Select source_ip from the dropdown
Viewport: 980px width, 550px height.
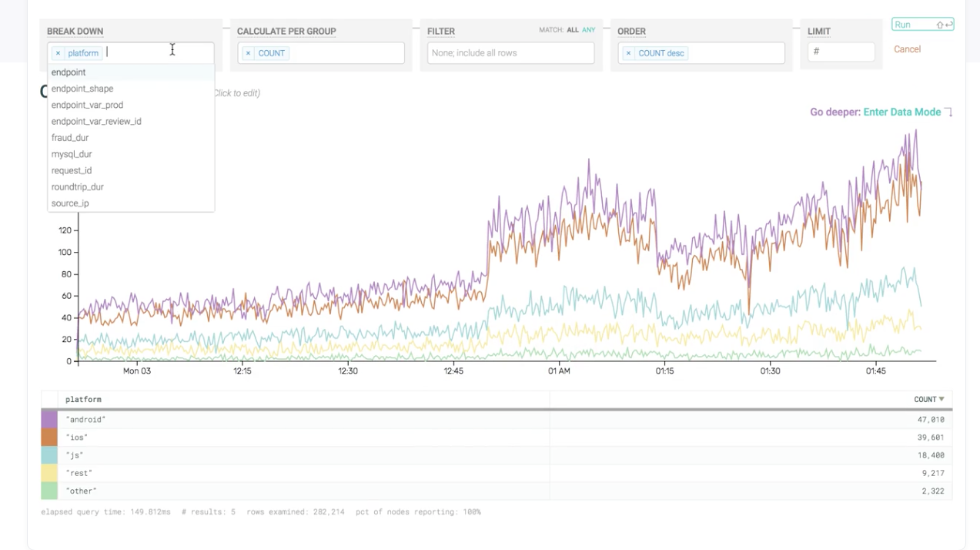pyautogui.click(x=131, y=203)
